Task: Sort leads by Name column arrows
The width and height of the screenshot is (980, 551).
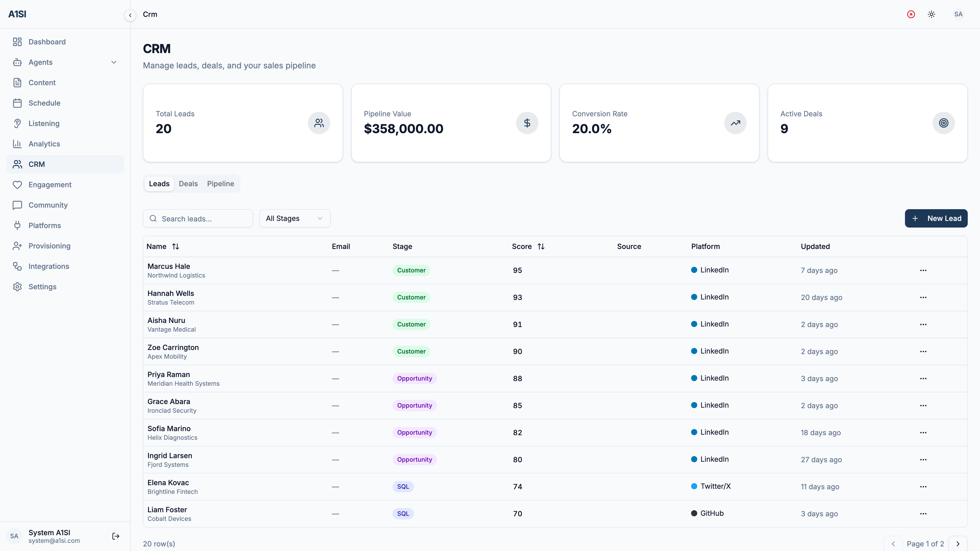Action: pos(175,246)
